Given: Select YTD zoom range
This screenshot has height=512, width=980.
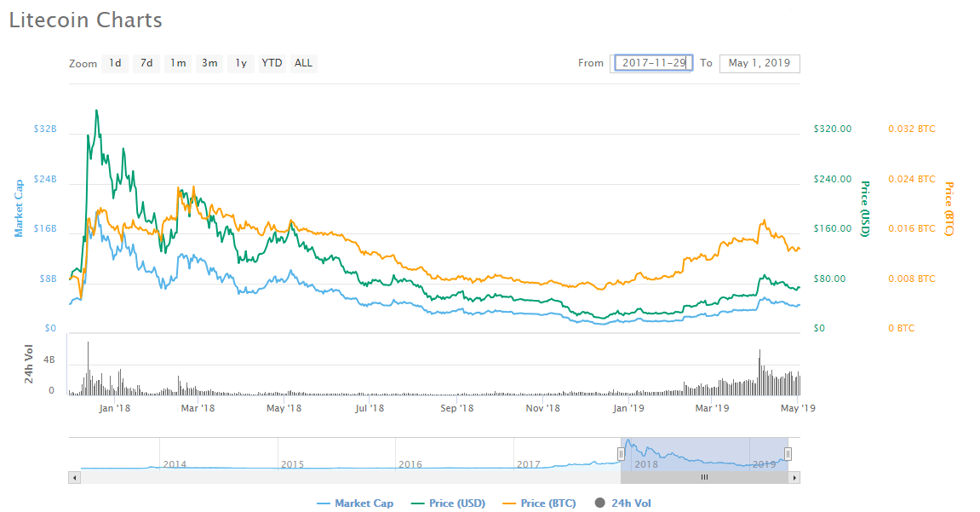Looking at the screenshot, I should pos(272,63).
